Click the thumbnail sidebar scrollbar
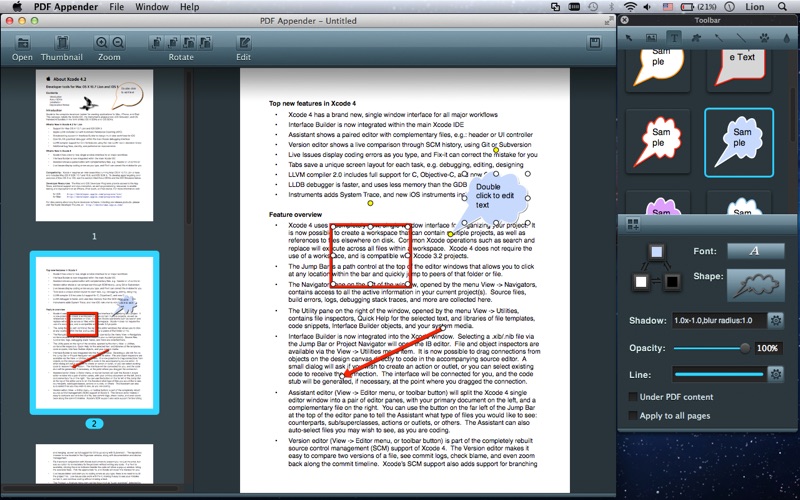 click(x=188, y=148)
